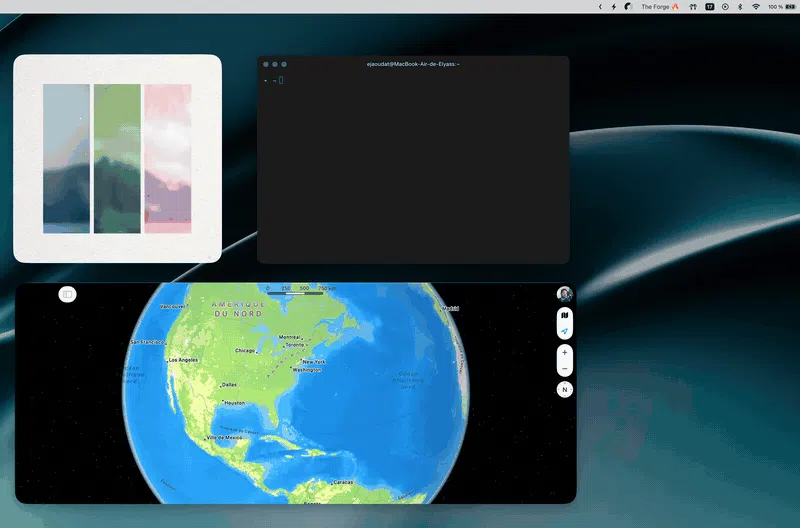This screenshot has width=800, height=528.
Task: Click the circled play menu bar icon
Action: 725,7
